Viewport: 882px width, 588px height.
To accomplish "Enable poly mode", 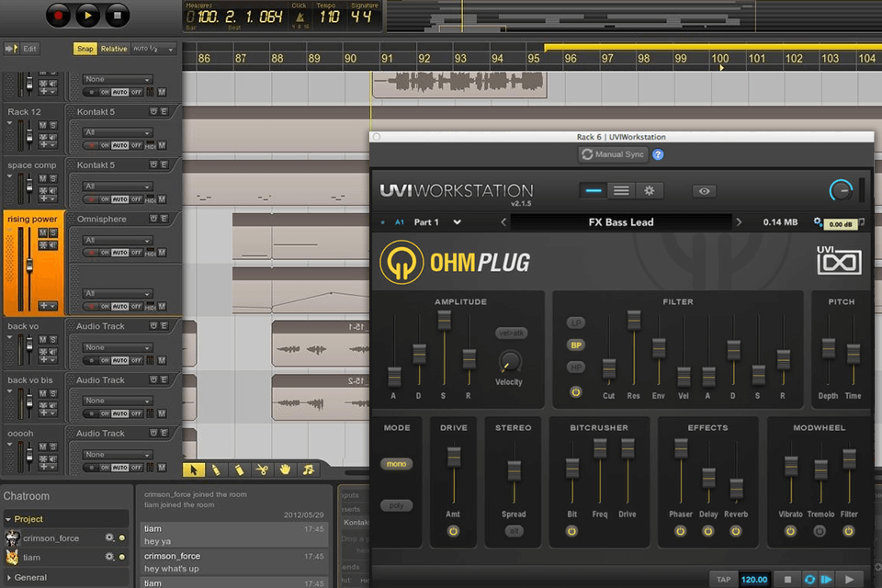I will coord(397,505).
